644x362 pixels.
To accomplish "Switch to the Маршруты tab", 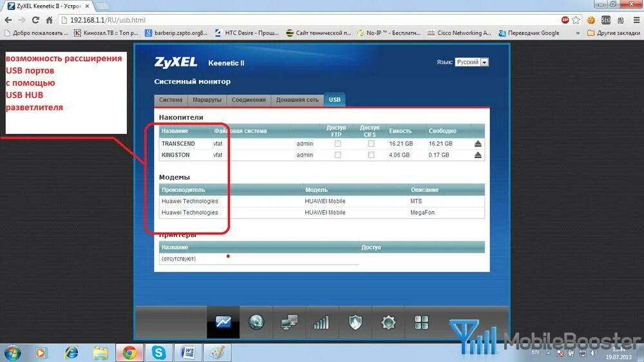I will pos(207,100).
